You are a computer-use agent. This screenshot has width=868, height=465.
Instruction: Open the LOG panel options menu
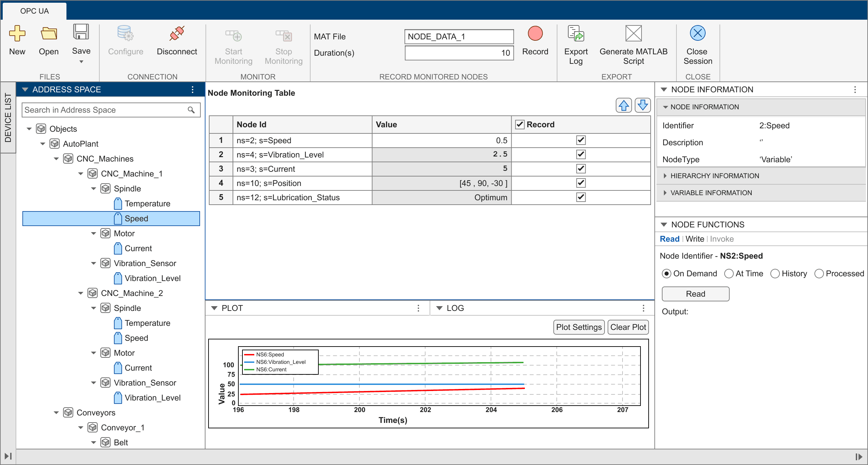[643, 308]
